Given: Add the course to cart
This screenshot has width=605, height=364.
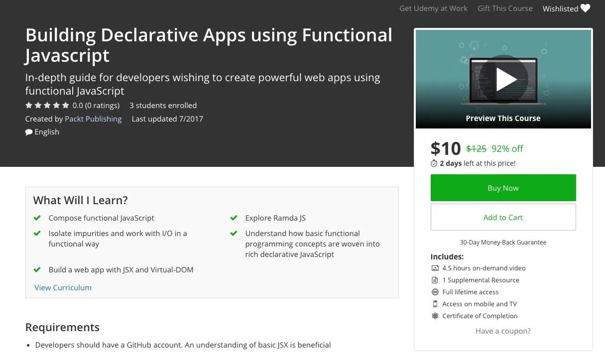Looking at the screenshot, I should click(x=503, y=217).
